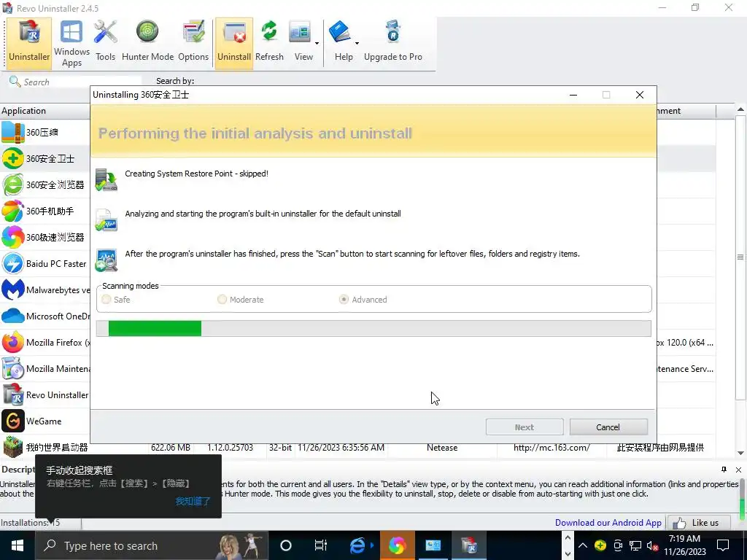Click the built-in uninstaller analysis icon

[107, 220]
